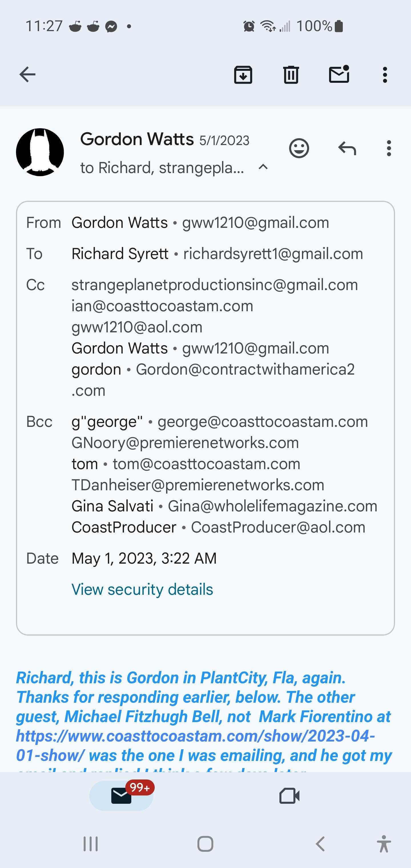Image resolution: width=411 pixels, height=868 pixels.
Task: Tap richardsyrett1@gmail.com recipient address
Action: (x=273, y=254)
